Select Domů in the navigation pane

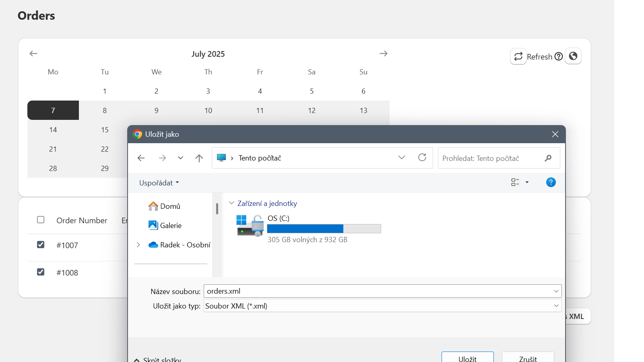(x=164, y=206)
